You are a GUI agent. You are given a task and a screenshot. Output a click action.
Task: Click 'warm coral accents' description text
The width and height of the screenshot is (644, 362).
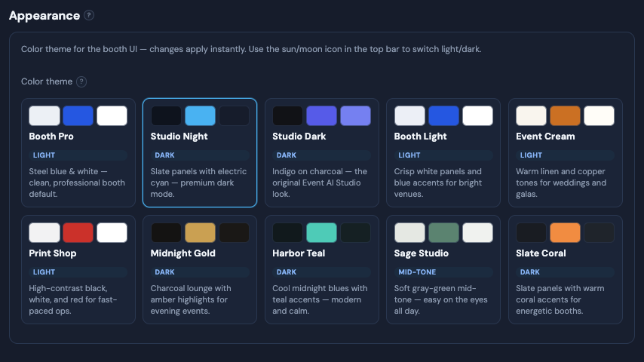(560, 299)
